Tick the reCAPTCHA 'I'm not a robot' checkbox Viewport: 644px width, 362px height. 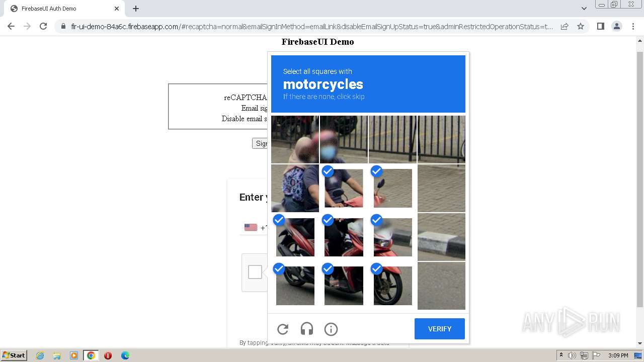click(255, 272)
